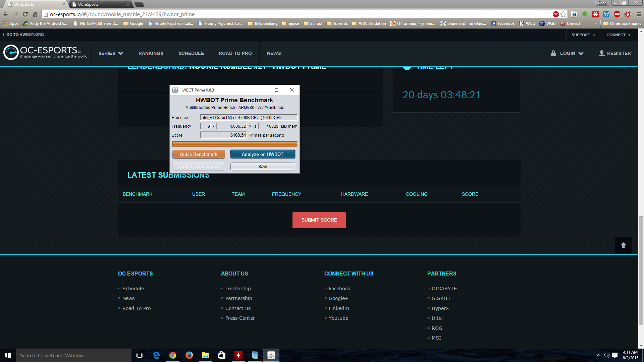Click the browser address bar
Screen dimensions: 644x362
pos(299,14)
